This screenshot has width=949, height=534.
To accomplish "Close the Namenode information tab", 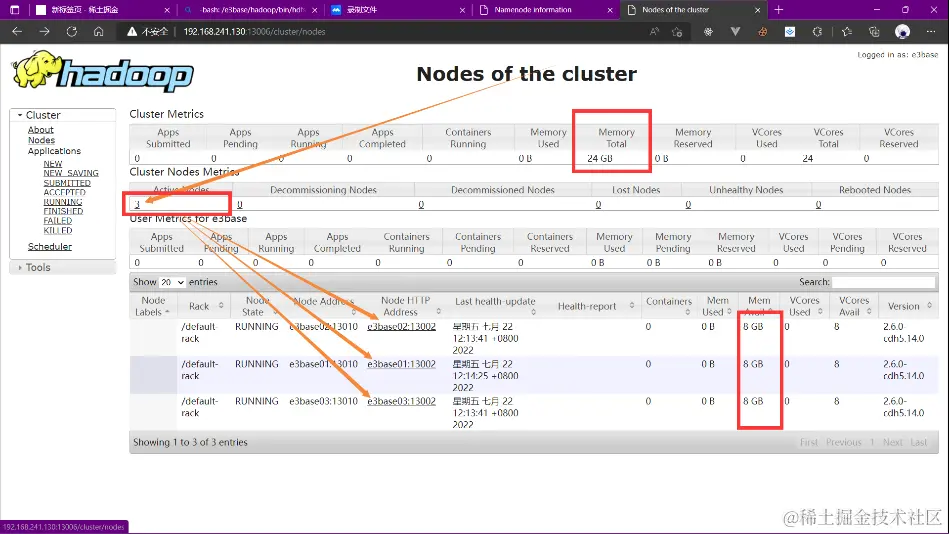I will 610,10.
